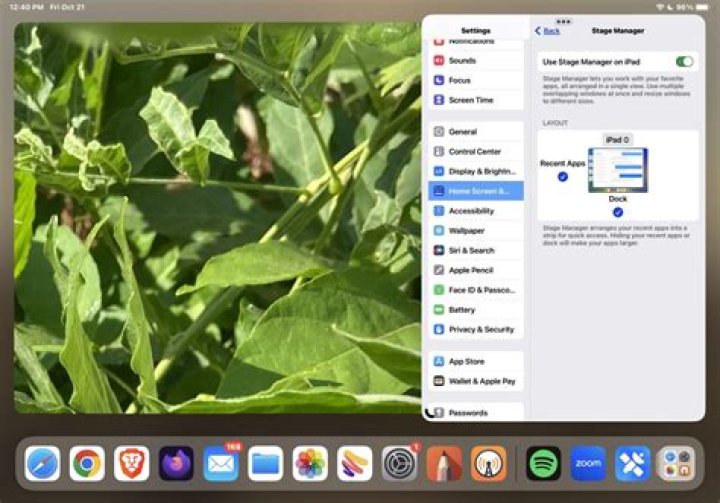Open Battery settings

[476, 310]
